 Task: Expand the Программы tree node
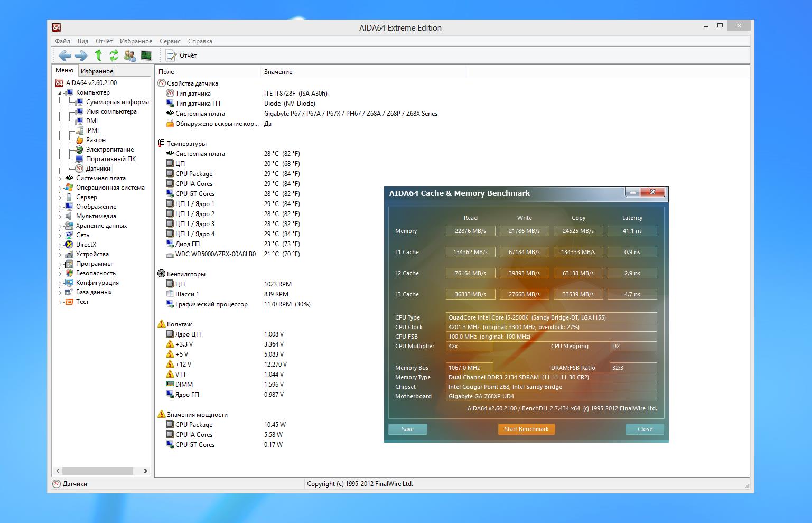click(x=60, y=264)
